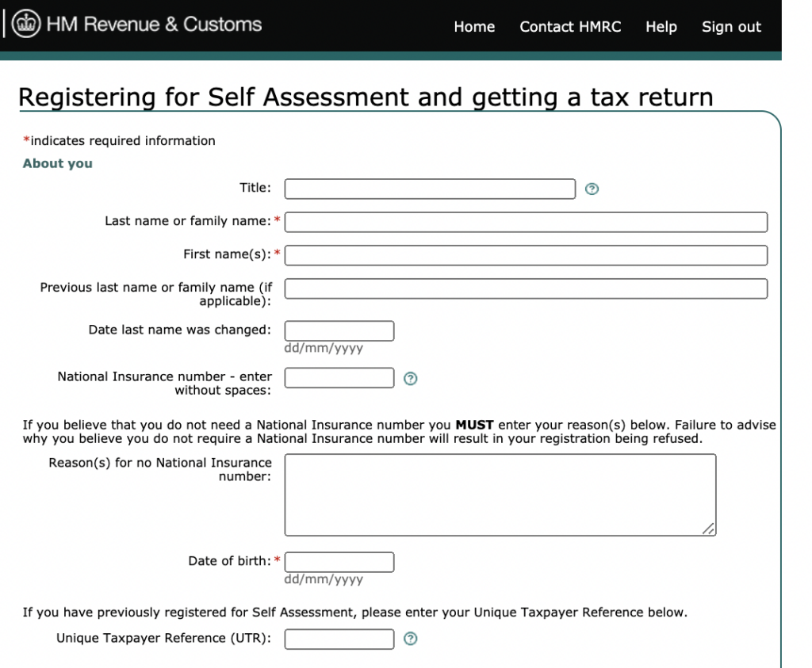Click into the Title input box
812x668 pixels.
pyautogui.click(x=428, y=189)
